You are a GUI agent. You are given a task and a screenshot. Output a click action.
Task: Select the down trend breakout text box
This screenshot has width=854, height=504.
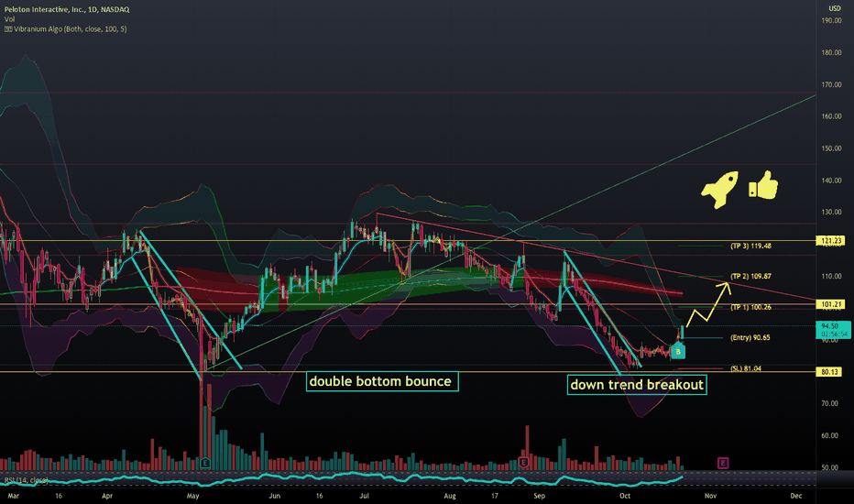click(x=637, y=385)
